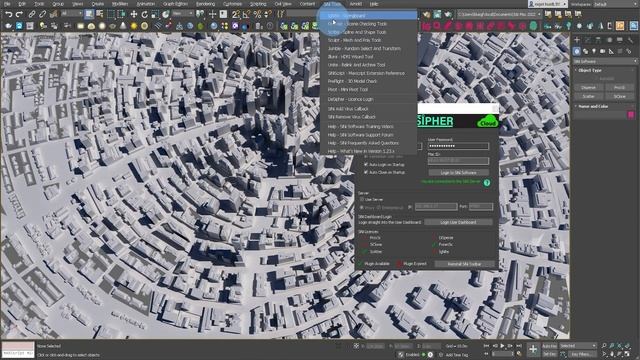The image size is (640, 360).
Task: Click the Scatter object type button
Action: [x=588, y=96]
